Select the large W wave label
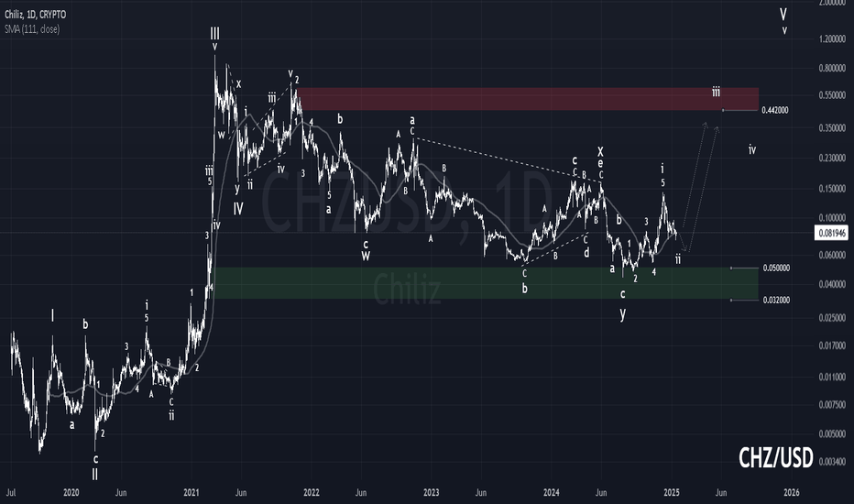The height and width of the screenshot is (504, 854). tap(366, 256)
